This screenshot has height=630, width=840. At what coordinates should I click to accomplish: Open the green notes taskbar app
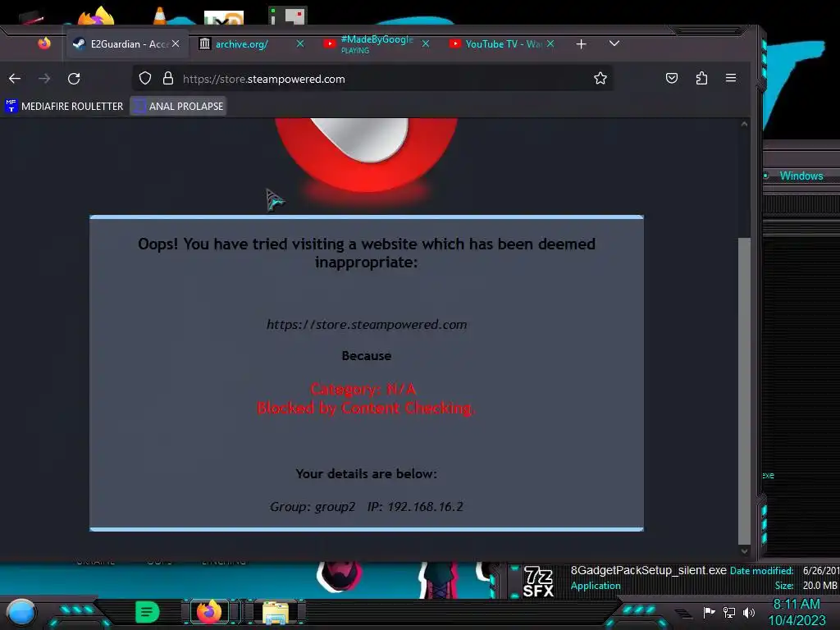148,612
